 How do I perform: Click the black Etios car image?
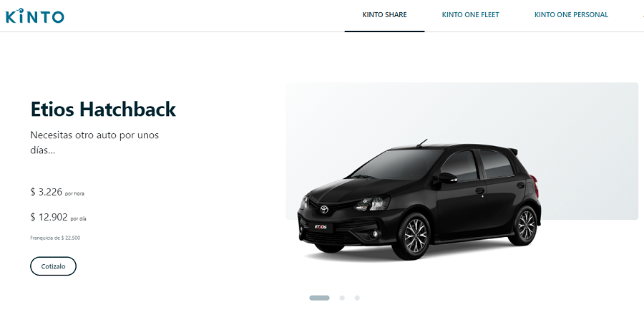[420, 200]
